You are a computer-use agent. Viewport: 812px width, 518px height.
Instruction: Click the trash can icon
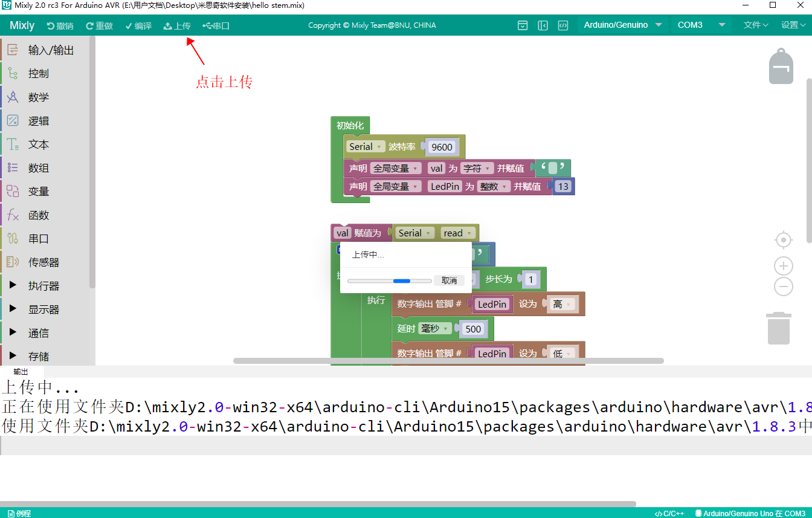779,328
